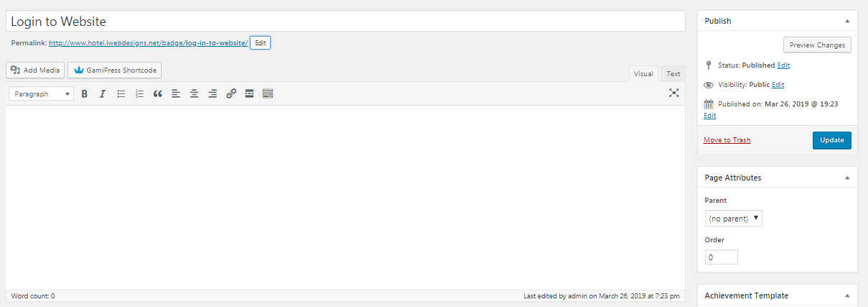Screen dimensions: 868x307
Task: Click the Order number input field
Action: (721, 257)
